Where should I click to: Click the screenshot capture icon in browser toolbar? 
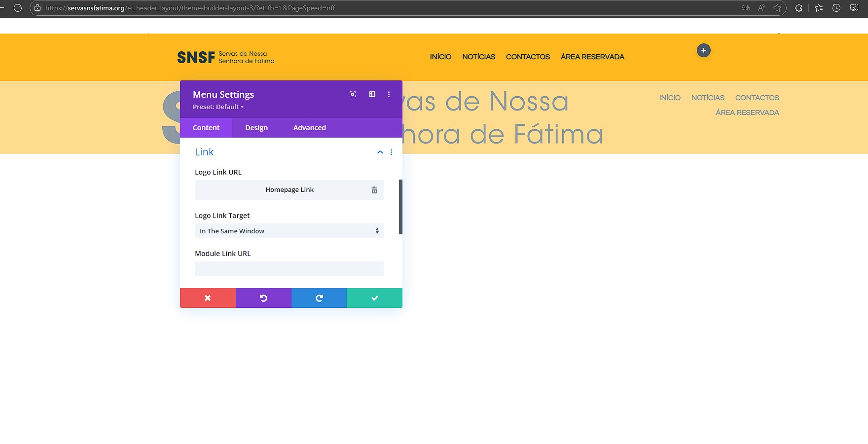pyautogui.click(x=854, y=8)
